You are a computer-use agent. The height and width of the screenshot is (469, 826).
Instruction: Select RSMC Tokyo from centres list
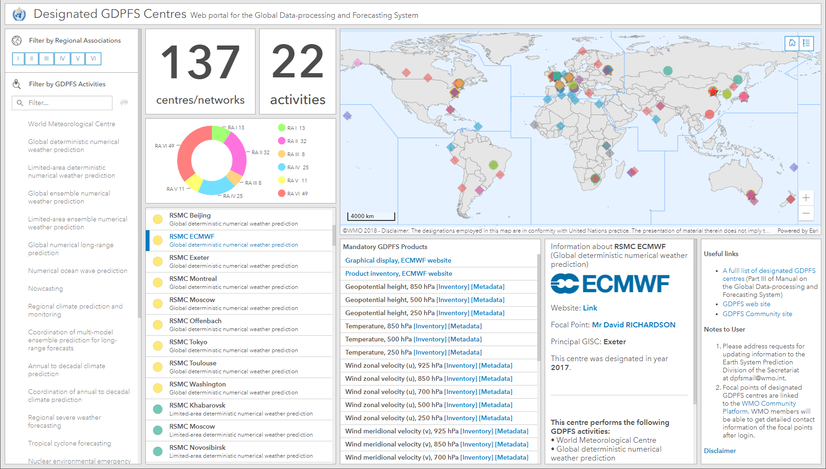pyautogui.click(x=239, y=346)
